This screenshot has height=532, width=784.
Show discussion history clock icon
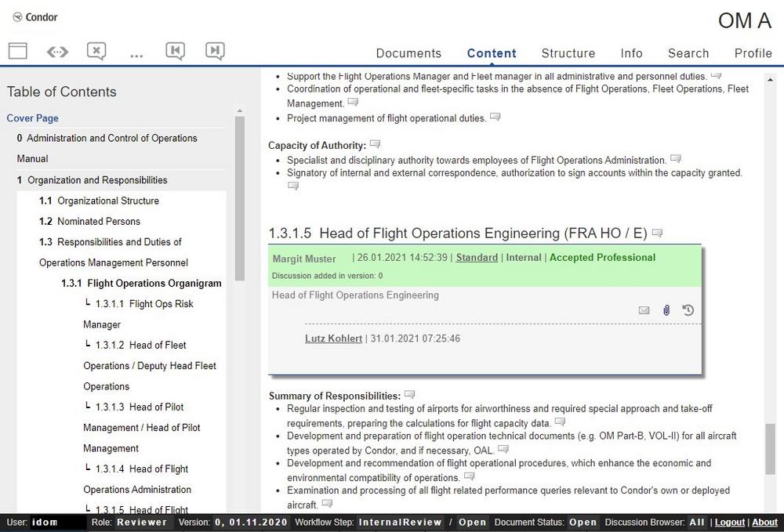coord(688,310)
